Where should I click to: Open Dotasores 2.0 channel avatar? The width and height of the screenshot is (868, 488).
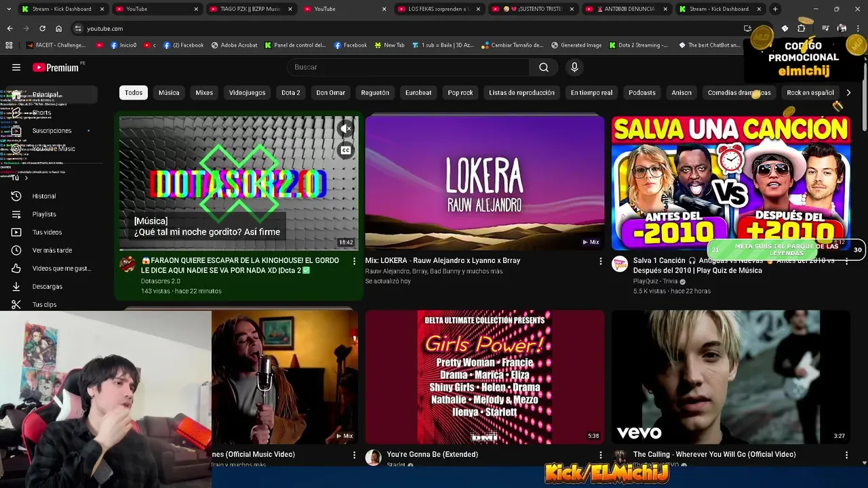click(x=127, y=264)
